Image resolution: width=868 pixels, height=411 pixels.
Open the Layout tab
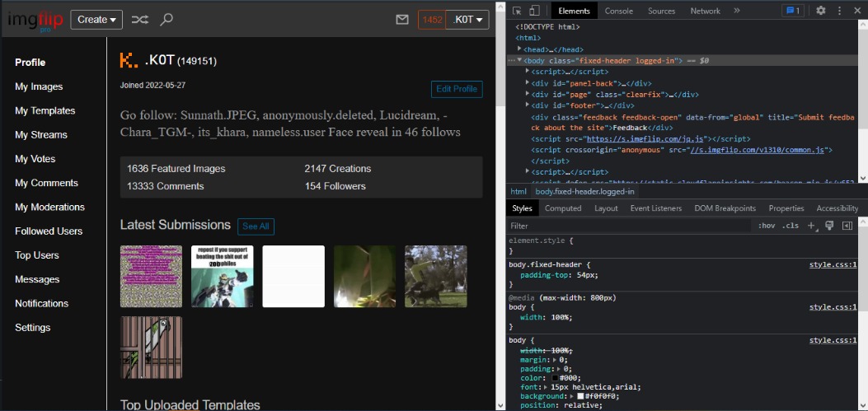click(606, 208)
